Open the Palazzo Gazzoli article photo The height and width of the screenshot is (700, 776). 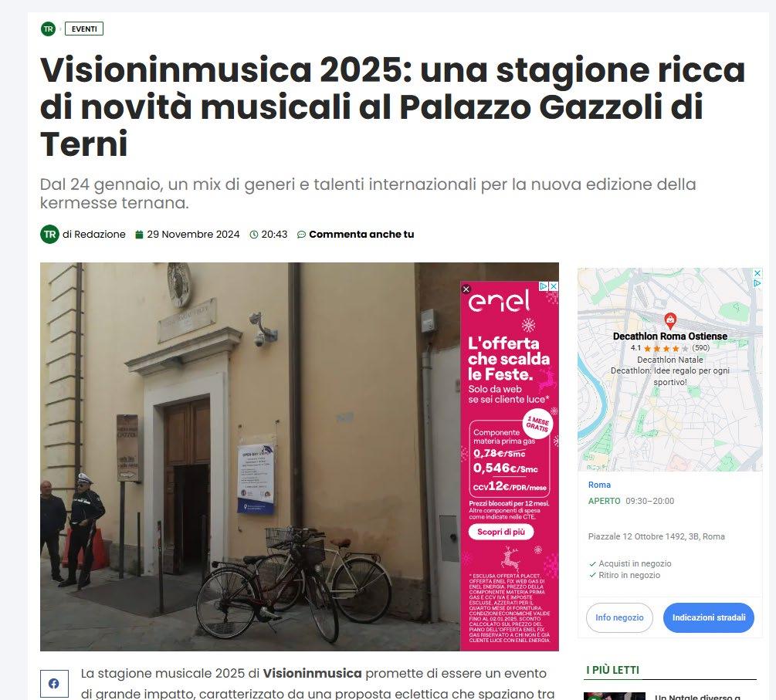click(x=250, y=457)
